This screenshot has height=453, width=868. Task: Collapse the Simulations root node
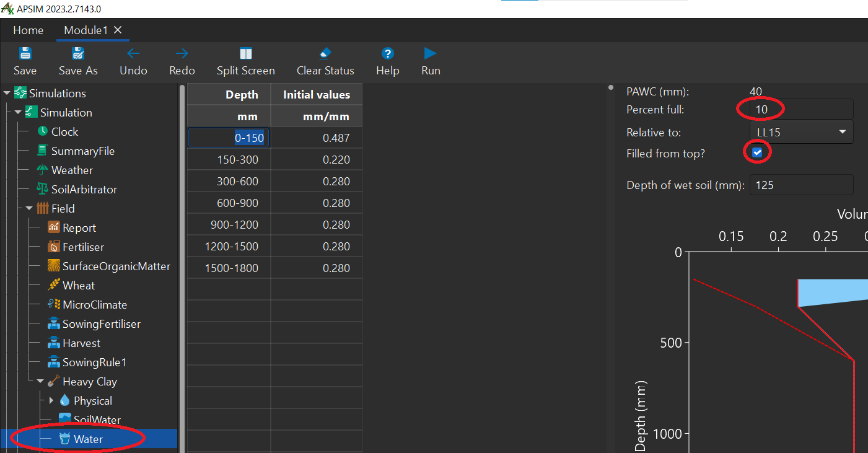click(7, 94)
